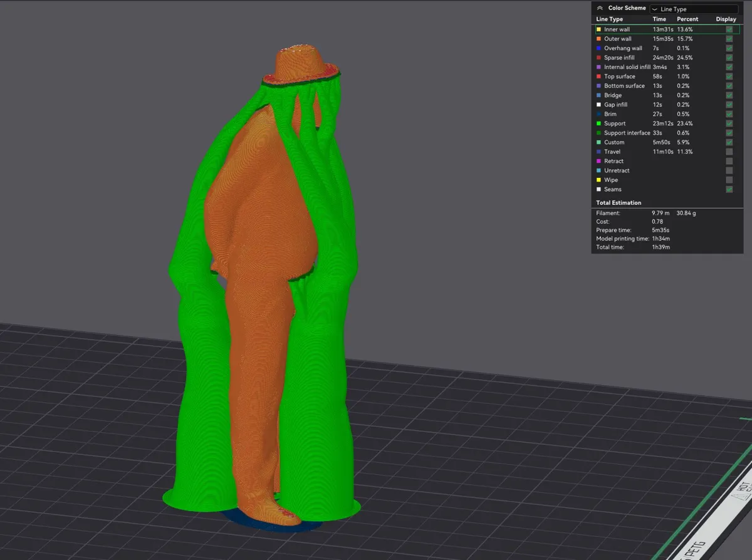Viewport: 752px width, 560px height.
Task: Toggle display of Gap infill lines
Action: (x=729, y=105)
